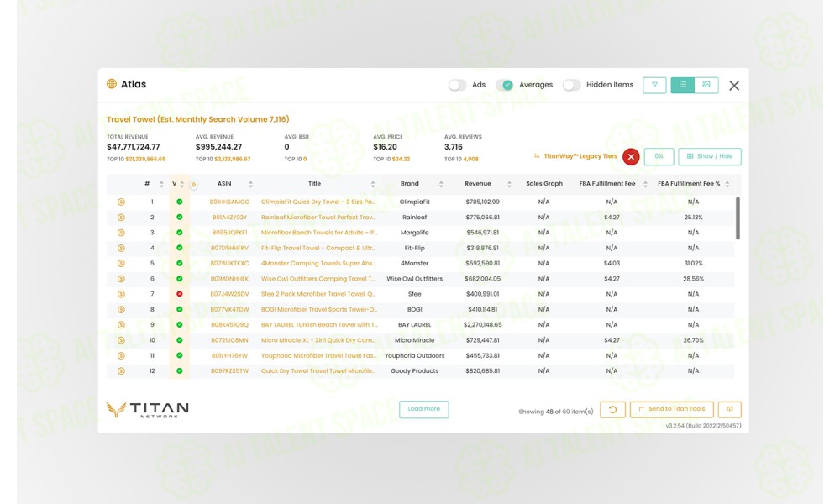Click the Sales Graph column header

(x=543, y=184)
